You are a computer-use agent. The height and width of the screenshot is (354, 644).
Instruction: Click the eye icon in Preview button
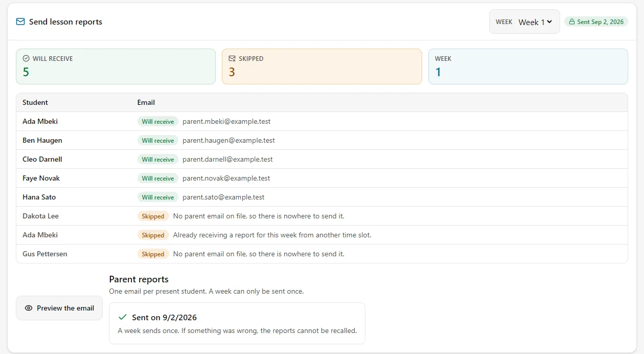point(29,308)
